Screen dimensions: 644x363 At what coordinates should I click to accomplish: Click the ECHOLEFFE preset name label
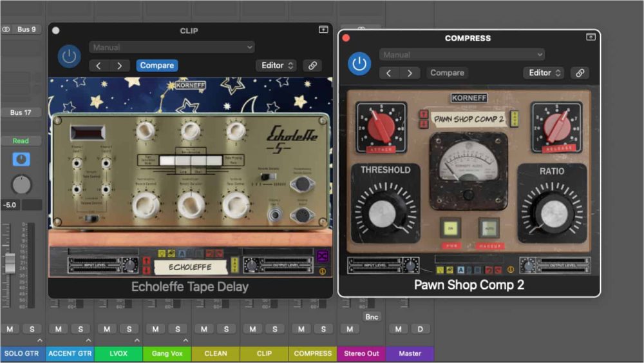tap(190, 267)
